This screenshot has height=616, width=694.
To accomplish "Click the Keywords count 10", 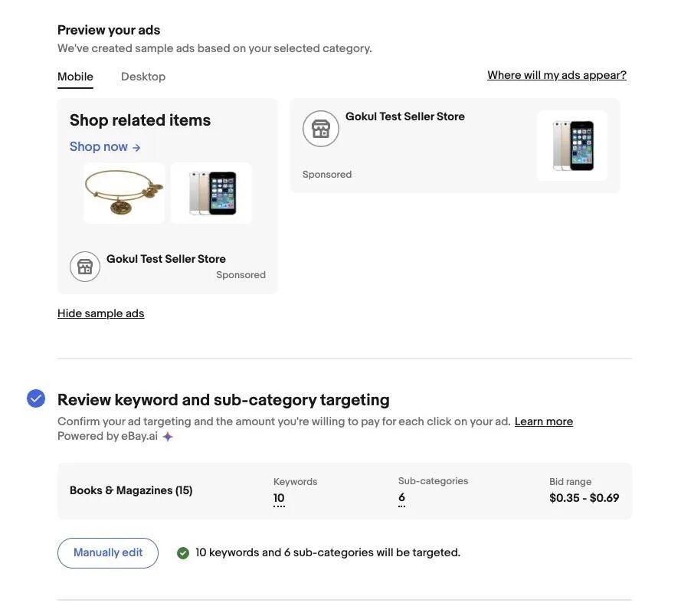I will pyautogui.click(x=279, y=498).
